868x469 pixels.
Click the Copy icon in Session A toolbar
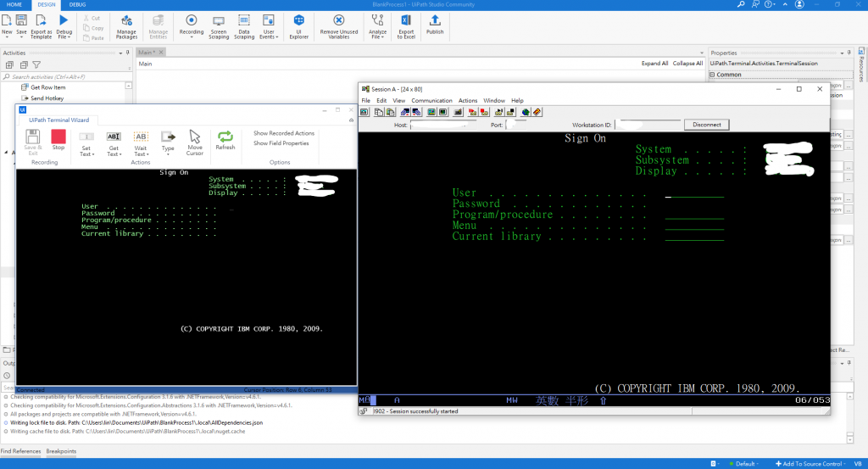(379, 112)
